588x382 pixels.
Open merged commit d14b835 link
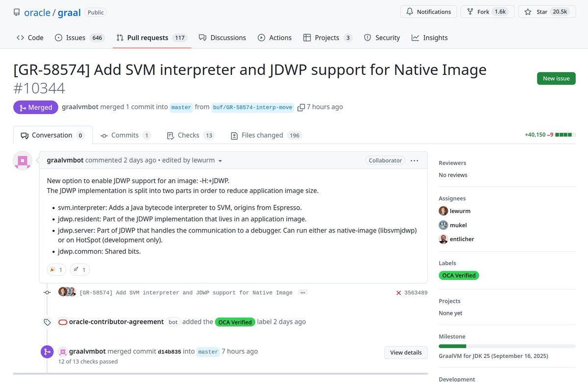coord(170,352)
